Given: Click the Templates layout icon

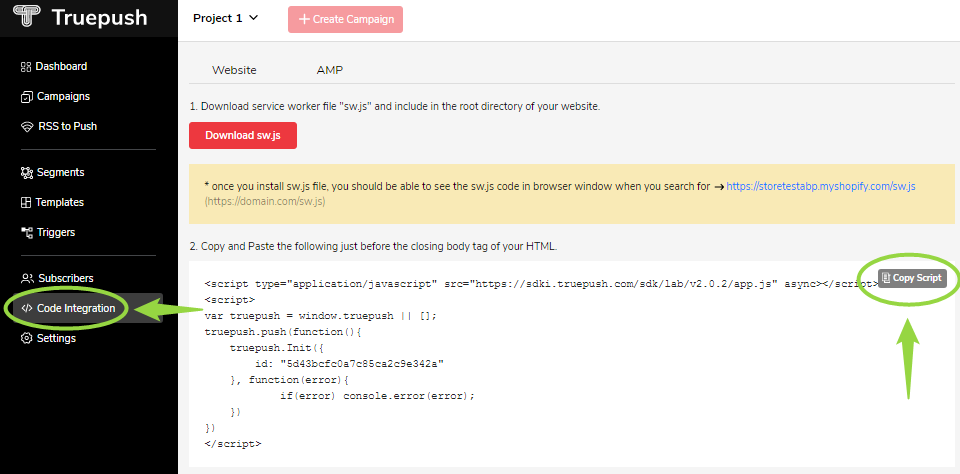Looking at the screenshot, I should [26, 203].
